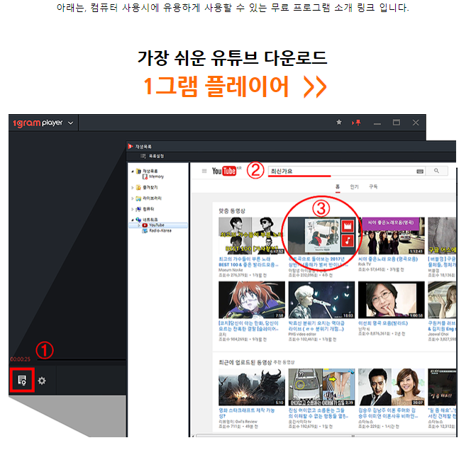Open the 영화 스타크래프트 video thumbnail
The height and width of the screenshot is (450, 476).
(x=252, y=387)
